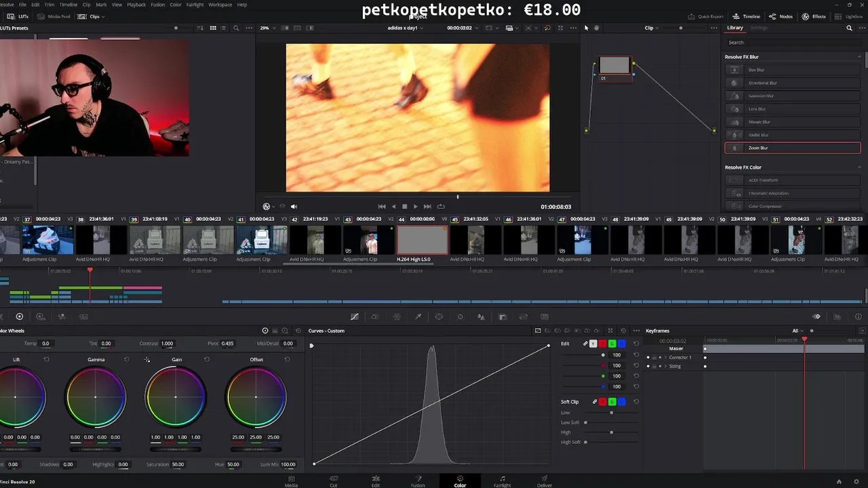Open the adidas x day1 timeline dropdown
The height and width of the screenshot is (488, 868).
point(405,28)
